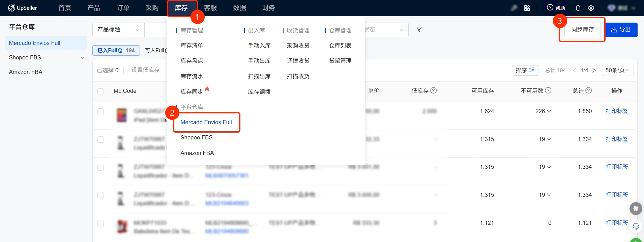Screen dimensions: 644x242
Task: Expand the Shopee FBS sidebar item
Action: [x=82, y=58]
